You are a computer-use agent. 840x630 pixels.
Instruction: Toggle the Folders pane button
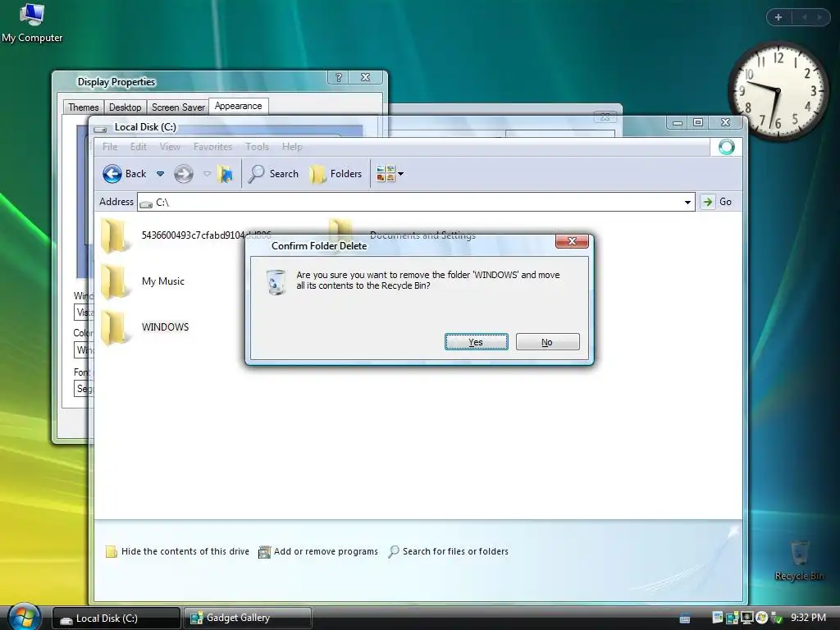pos(336,174)
